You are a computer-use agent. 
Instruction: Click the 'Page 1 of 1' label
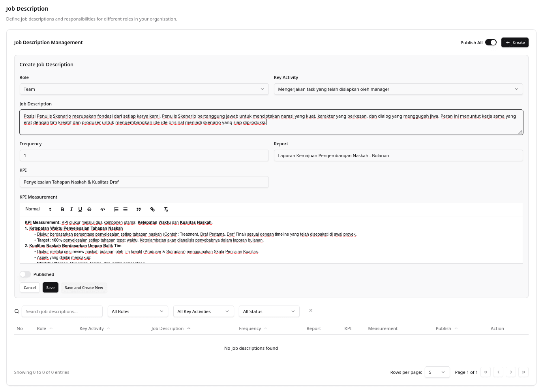[x=466, y=372]
